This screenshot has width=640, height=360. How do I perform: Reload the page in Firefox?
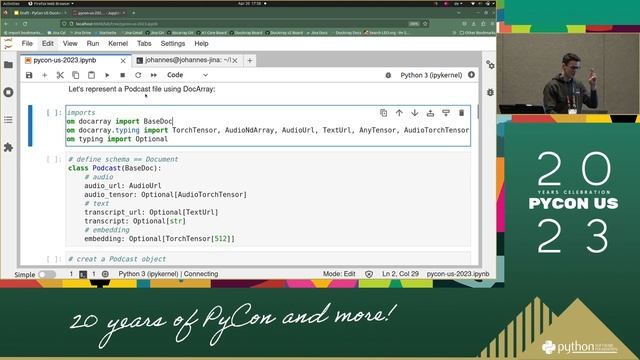(x=25, y=24)
